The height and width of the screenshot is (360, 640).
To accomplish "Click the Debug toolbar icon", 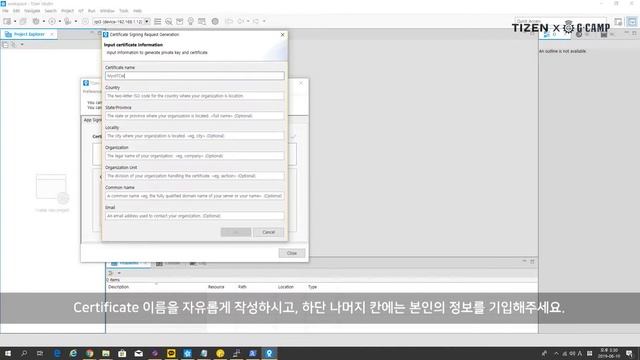I will pos(68,21).
